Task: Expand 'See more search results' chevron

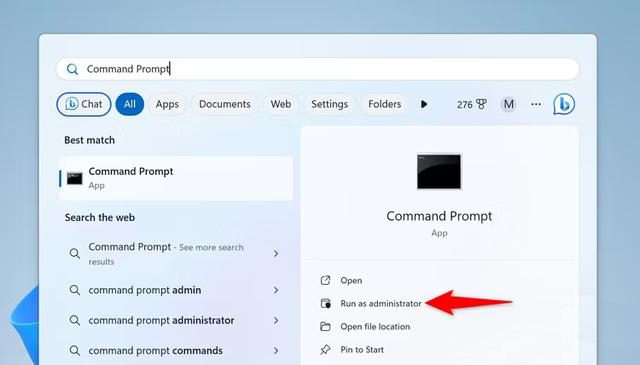Action: click(276, 254)
